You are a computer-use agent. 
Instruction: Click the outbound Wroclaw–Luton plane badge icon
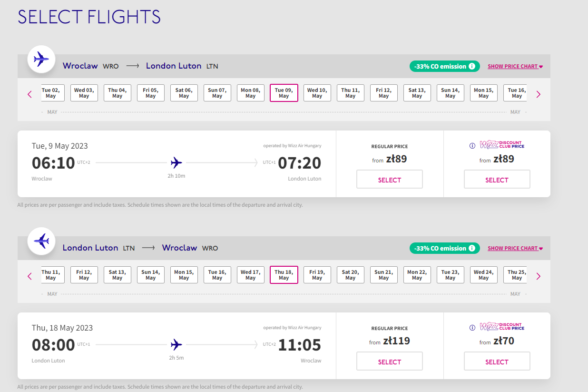coord(41,60)
